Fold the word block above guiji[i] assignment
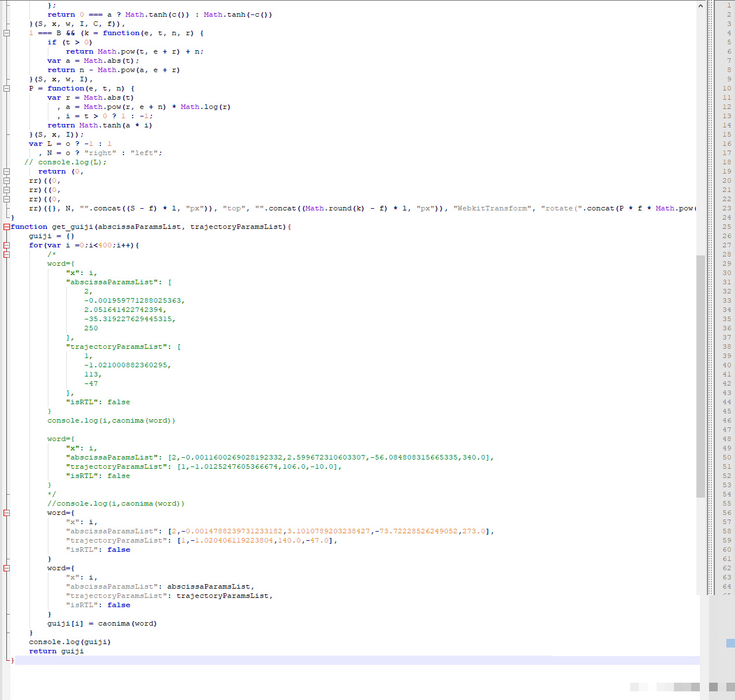 click(x=6, y=568)
